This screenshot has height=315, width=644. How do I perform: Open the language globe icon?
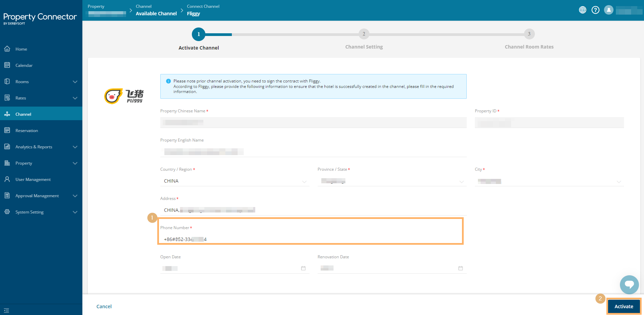point(583,10)
